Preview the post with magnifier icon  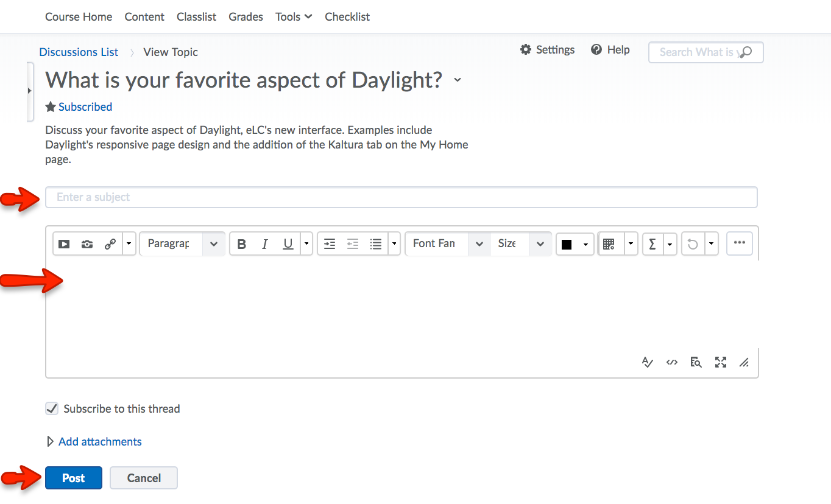(x=696, y=362)
